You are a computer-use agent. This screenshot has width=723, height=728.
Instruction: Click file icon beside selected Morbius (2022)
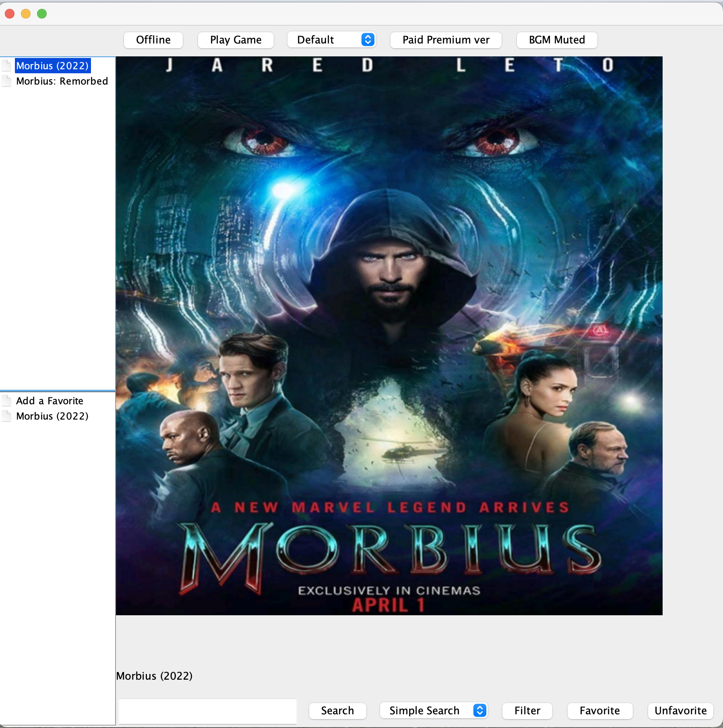tap(7, 66)
